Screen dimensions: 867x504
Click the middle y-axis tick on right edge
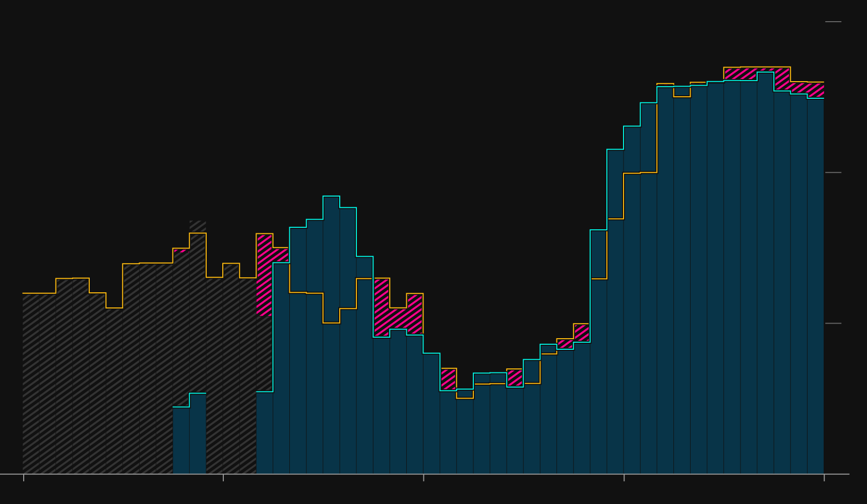[833, 172]
